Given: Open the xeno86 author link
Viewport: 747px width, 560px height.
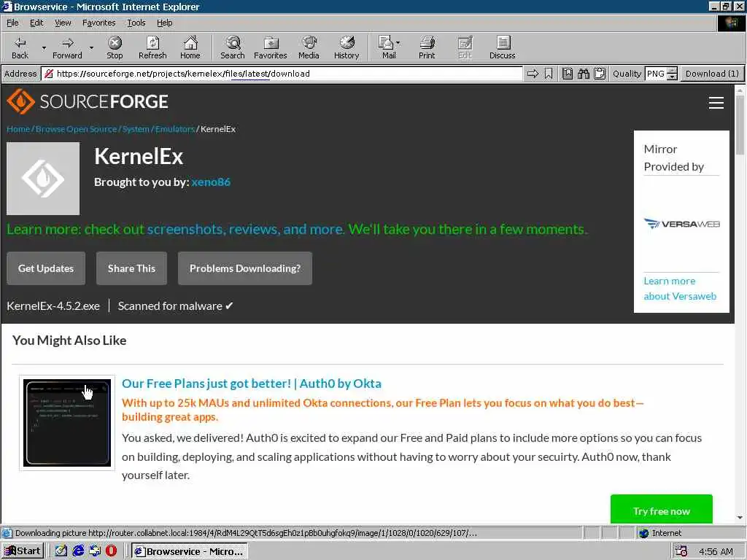Looking at the screenshot, I should click(211, 182).
